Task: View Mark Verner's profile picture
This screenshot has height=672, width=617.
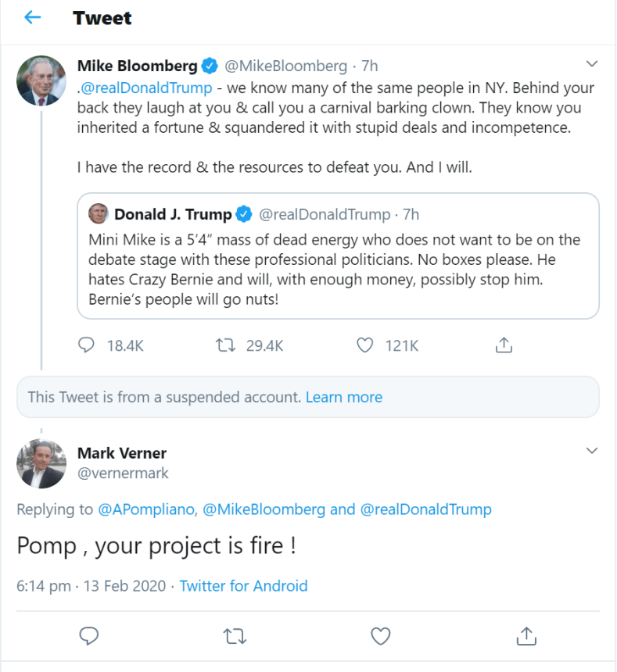Action: coord(41,463)
